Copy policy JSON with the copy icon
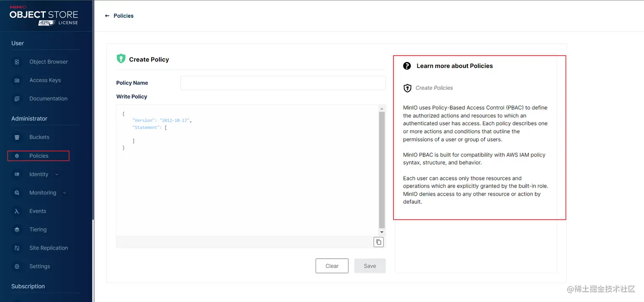 click(379, 242)
